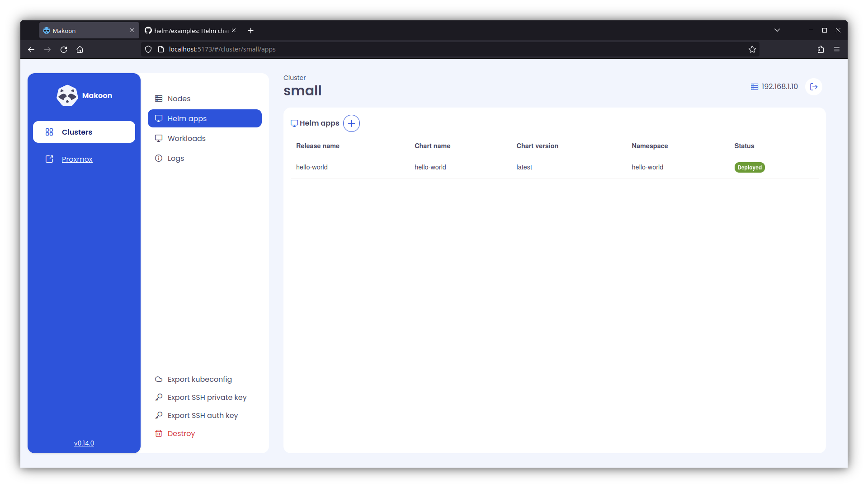
Task: Click the cluster disconnect arrow icon
Action: click(813, 86)
